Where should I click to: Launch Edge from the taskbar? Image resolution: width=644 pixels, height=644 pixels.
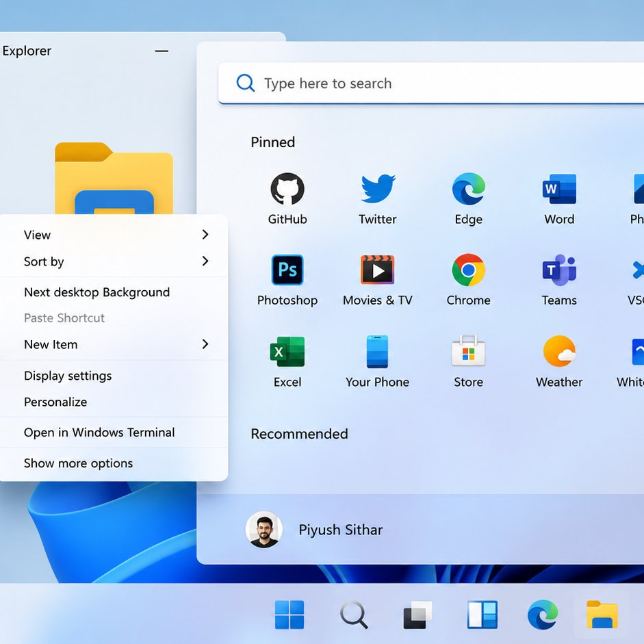(x=543, y=615)
